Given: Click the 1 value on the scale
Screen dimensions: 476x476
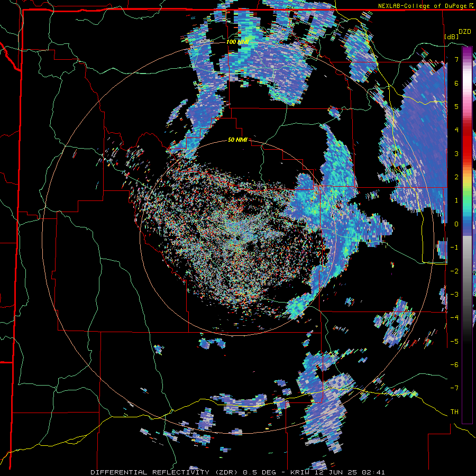Looking at the screenshot, I should click(456, 200).
